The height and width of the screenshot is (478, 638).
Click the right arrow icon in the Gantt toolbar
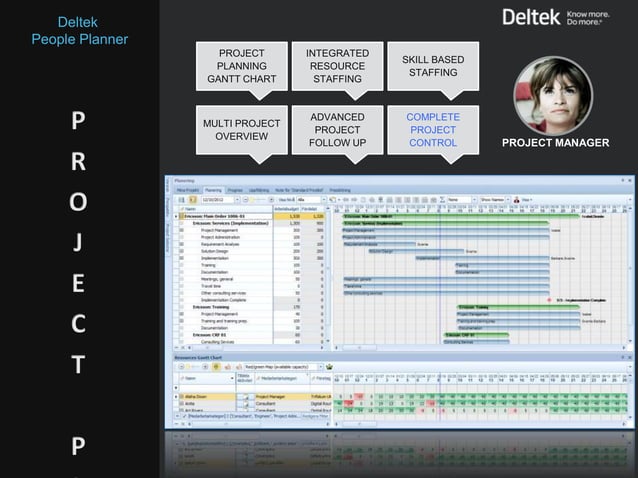[354, 200]
